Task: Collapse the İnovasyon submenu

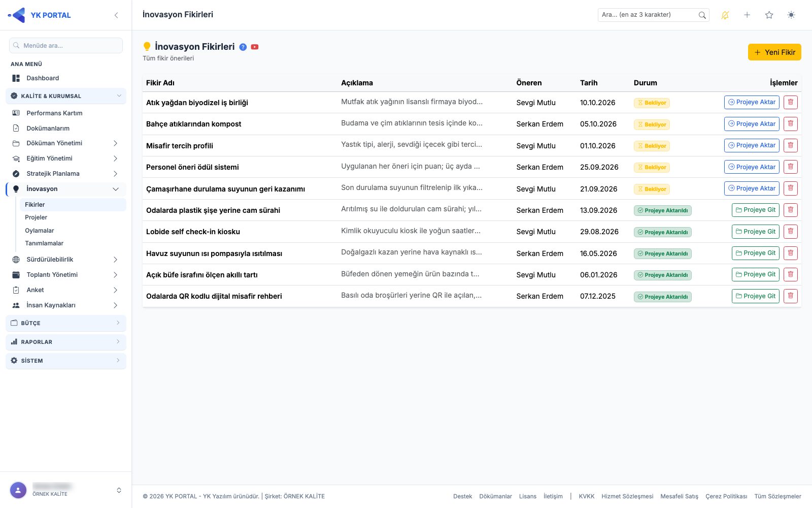Action: click(66, 189)
